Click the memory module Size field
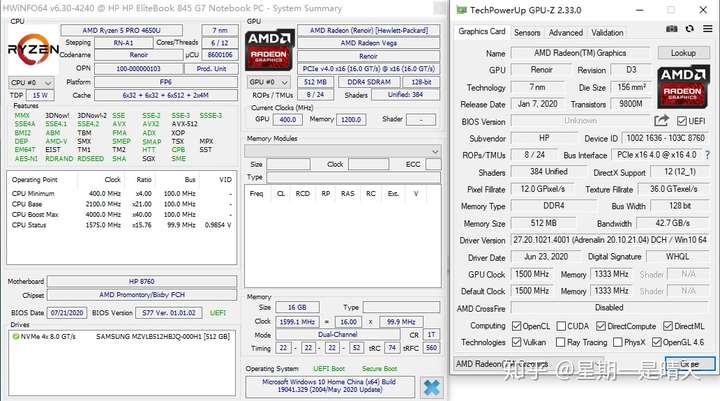 pos(288,164)
